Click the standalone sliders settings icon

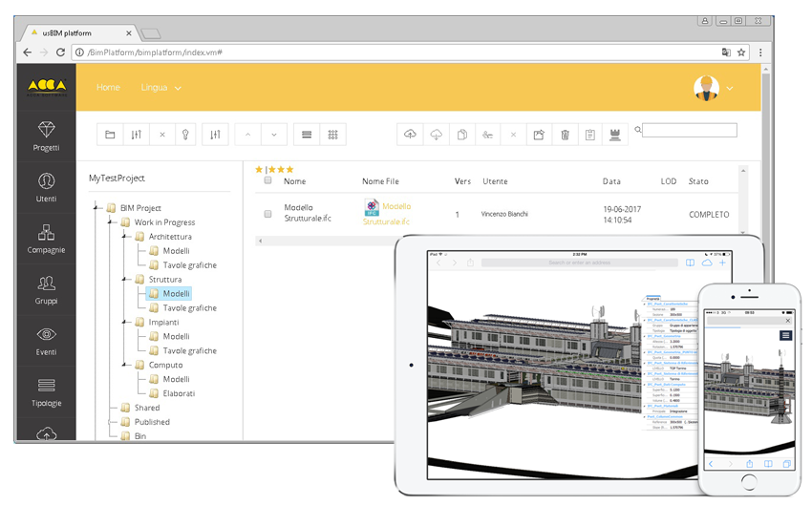tap(215, 135)
